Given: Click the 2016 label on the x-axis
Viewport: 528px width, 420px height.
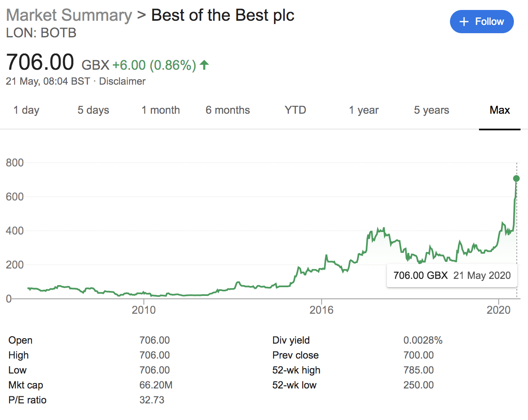Looking at the screenshot, I should click(321, 310).
